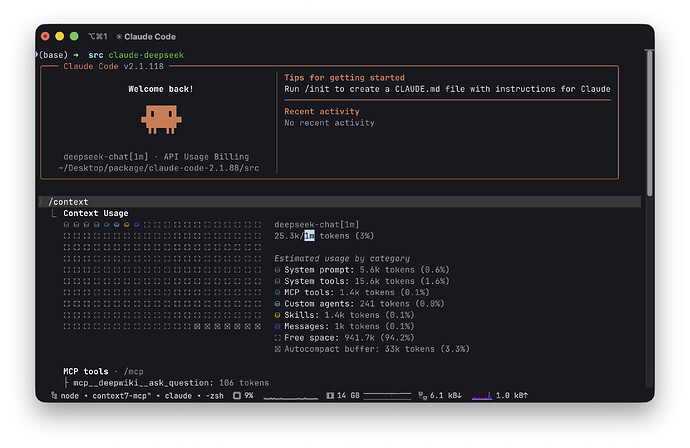The height and width of the screenshot is (448, 690).
Task: Click the '1.0 kB↑' upload rate
Action: 512,396
